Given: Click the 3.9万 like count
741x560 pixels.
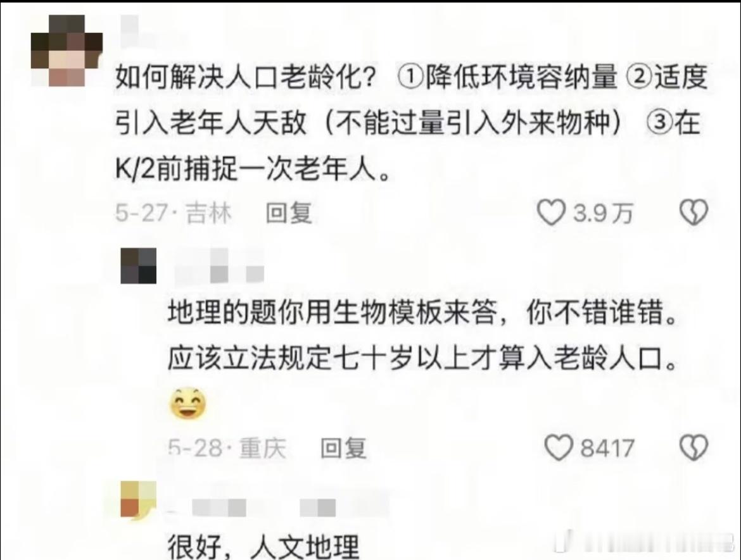Looking at the screenshot, I should pos(603,213).
